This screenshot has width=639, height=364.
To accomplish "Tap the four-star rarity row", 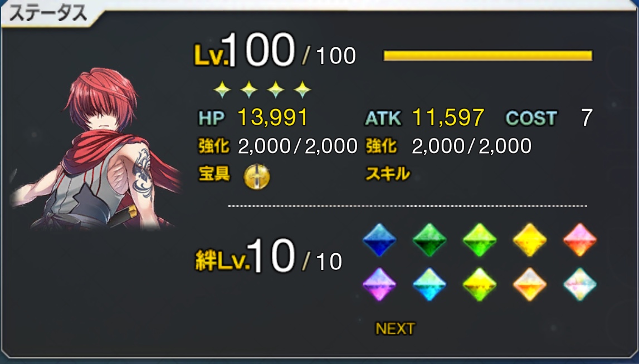I will click(262, 90).
